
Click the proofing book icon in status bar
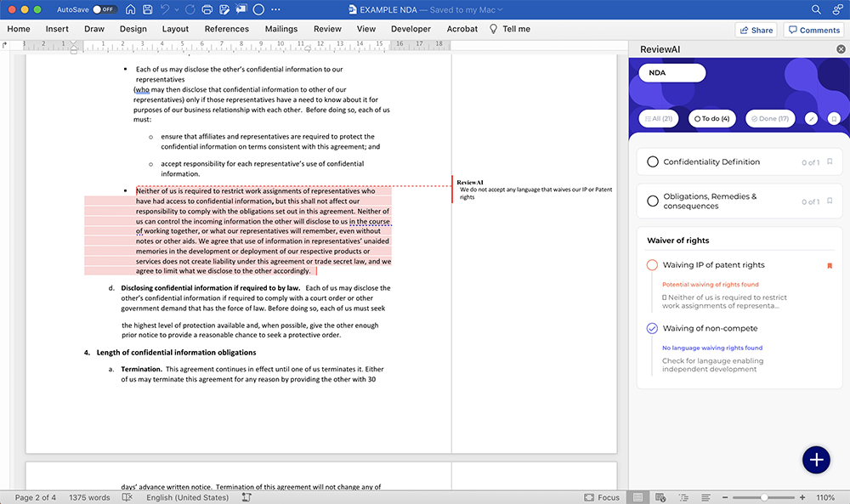click(x=127, y=497)
